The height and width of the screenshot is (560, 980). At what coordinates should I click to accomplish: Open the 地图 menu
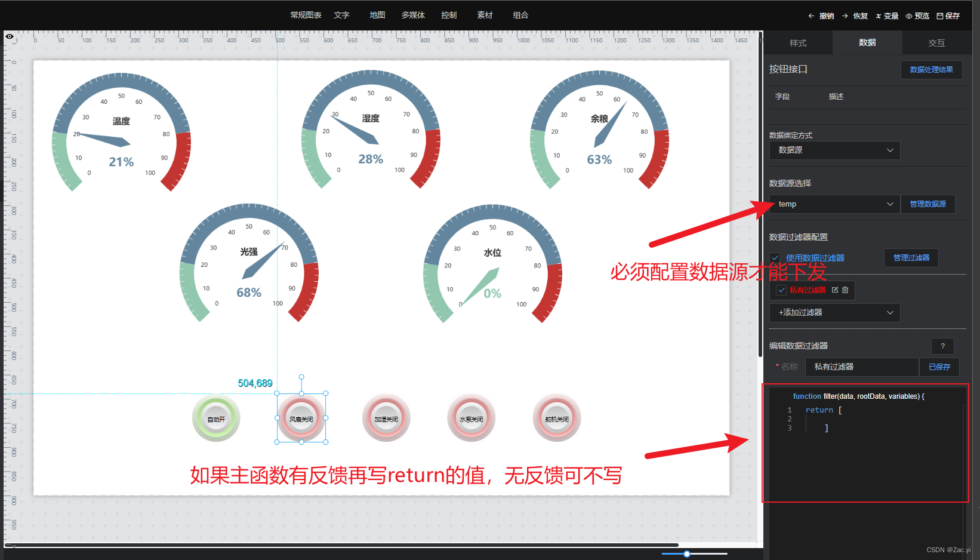[x=377, y=15]
